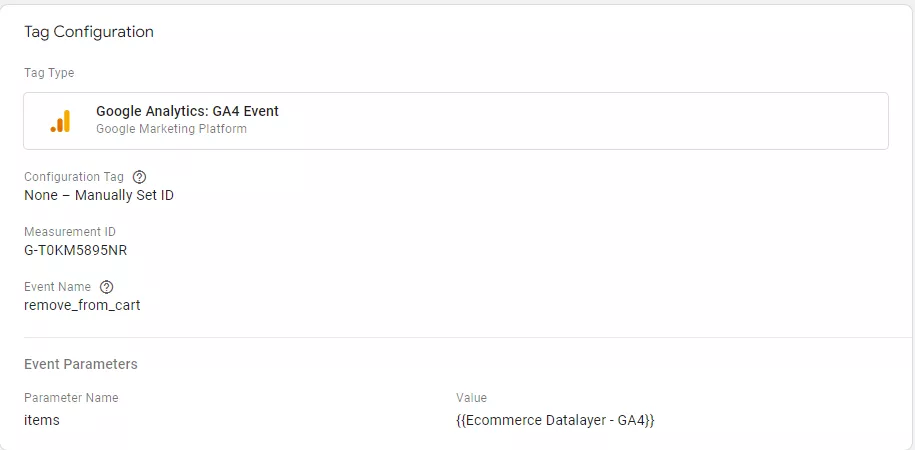Click the Event Parameters section heading
Image resolution: width=915 pixels, height=450 pixels.
pyautogui.click(x=81, y=364)
